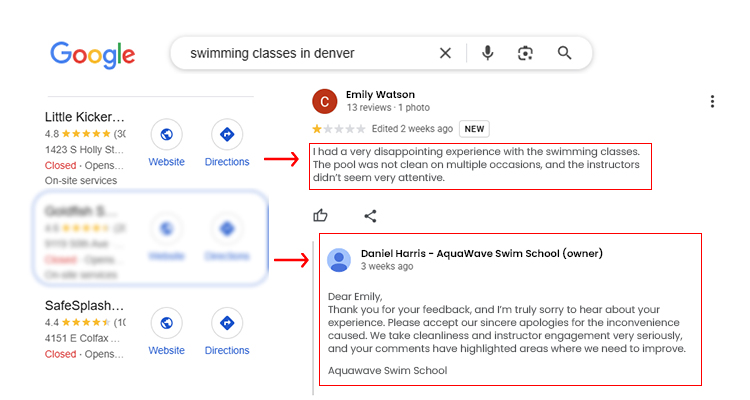Open the Directions icon for SafeSplash
This screenshot has height=400, width=750.
pyautogui.click(x=227, y=323)
